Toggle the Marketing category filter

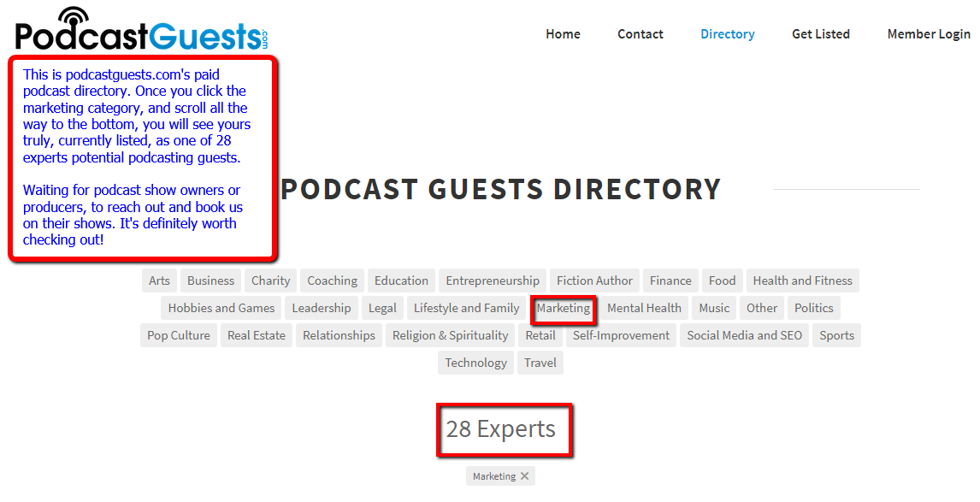(x=563, y=308)
